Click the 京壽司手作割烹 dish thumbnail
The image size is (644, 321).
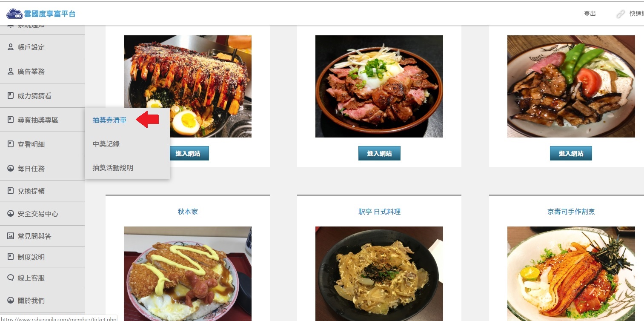tap(571, 274)
